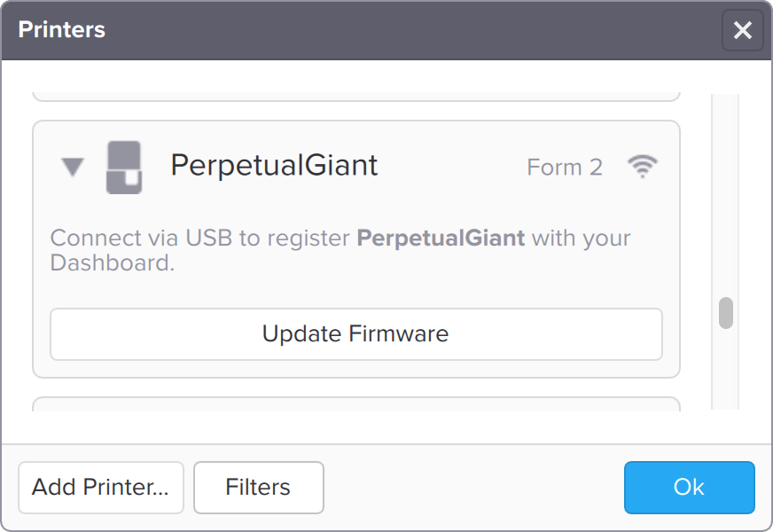Click the printer list scrollbar thumb
The image size is (773, 532).
coord(726,313)
